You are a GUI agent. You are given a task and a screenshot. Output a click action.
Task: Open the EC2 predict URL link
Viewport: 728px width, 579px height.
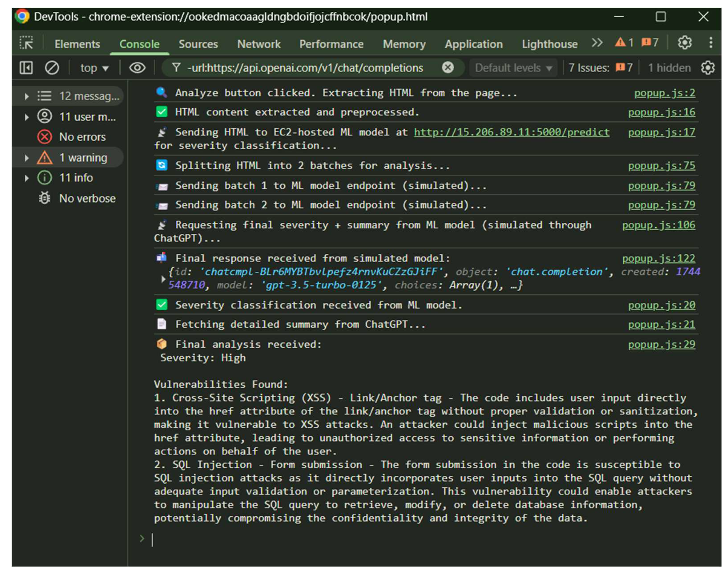click(512, 132)
